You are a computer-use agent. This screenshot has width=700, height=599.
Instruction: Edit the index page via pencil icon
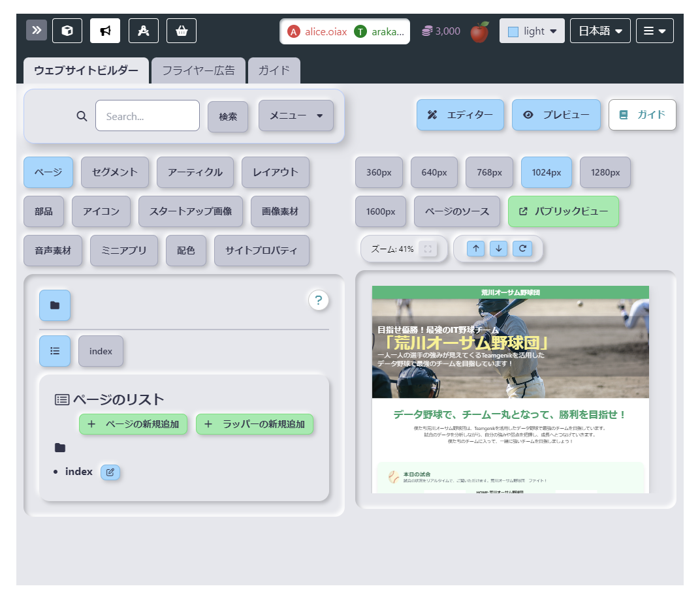click(110, 472)
